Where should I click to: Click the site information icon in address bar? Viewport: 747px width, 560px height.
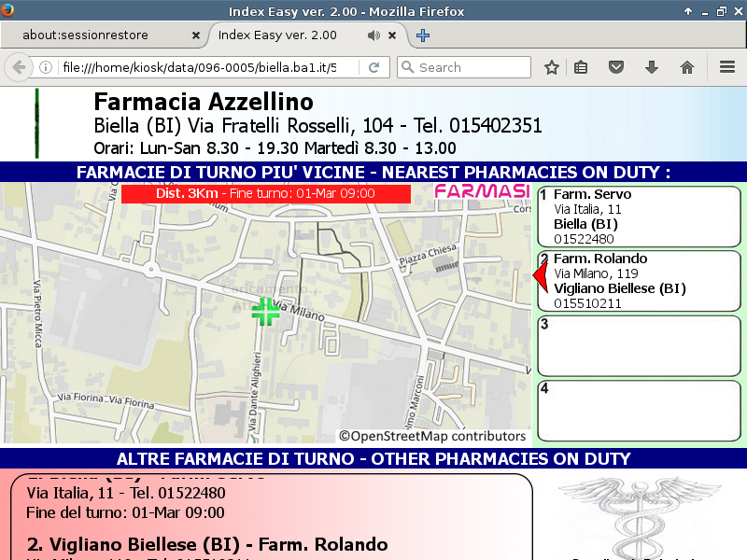point(45,67)
